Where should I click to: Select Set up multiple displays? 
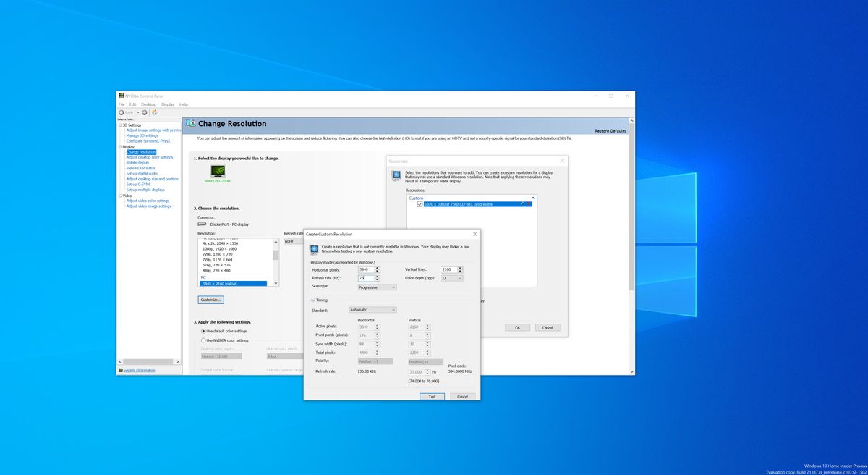[x=145, y=190]
